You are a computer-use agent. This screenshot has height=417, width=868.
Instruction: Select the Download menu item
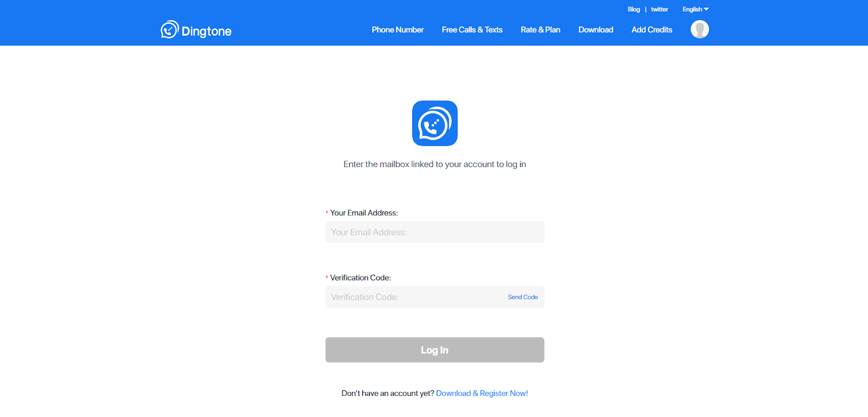[x=596, y=30]
